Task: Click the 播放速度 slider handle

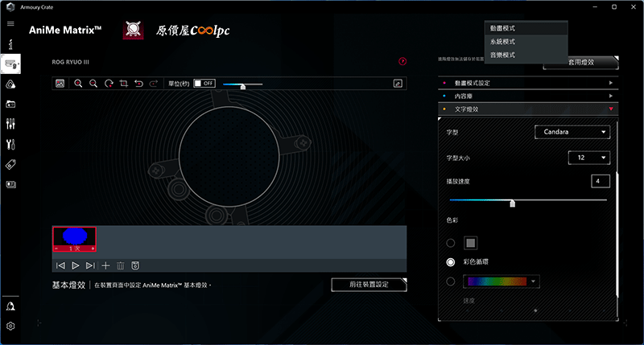Action: (x=512, y=203)
